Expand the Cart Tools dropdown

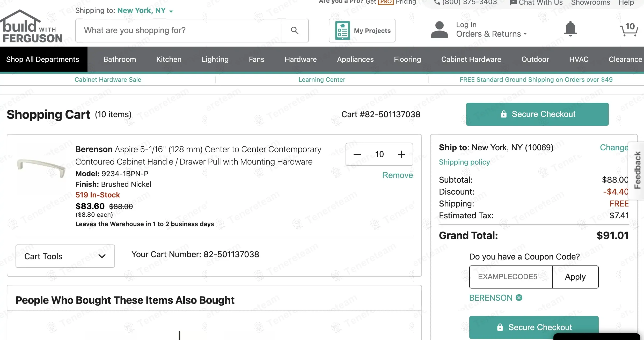(65, 256)
